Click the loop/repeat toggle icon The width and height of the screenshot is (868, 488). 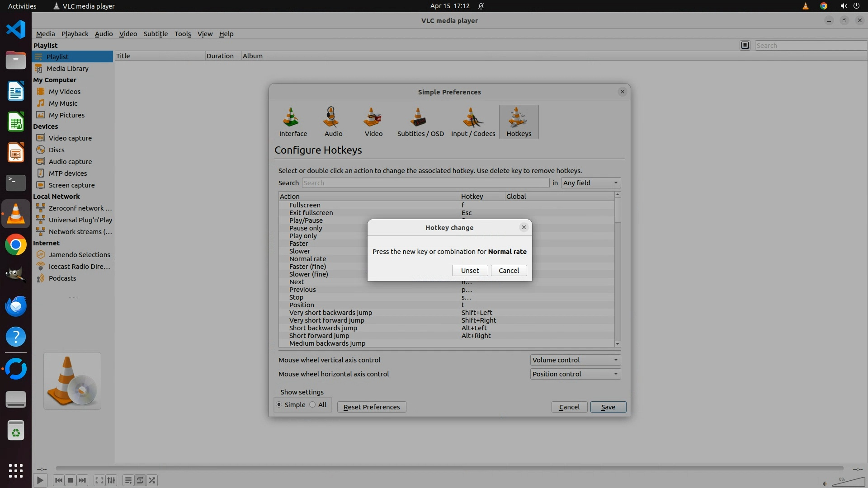click(140, 480)
